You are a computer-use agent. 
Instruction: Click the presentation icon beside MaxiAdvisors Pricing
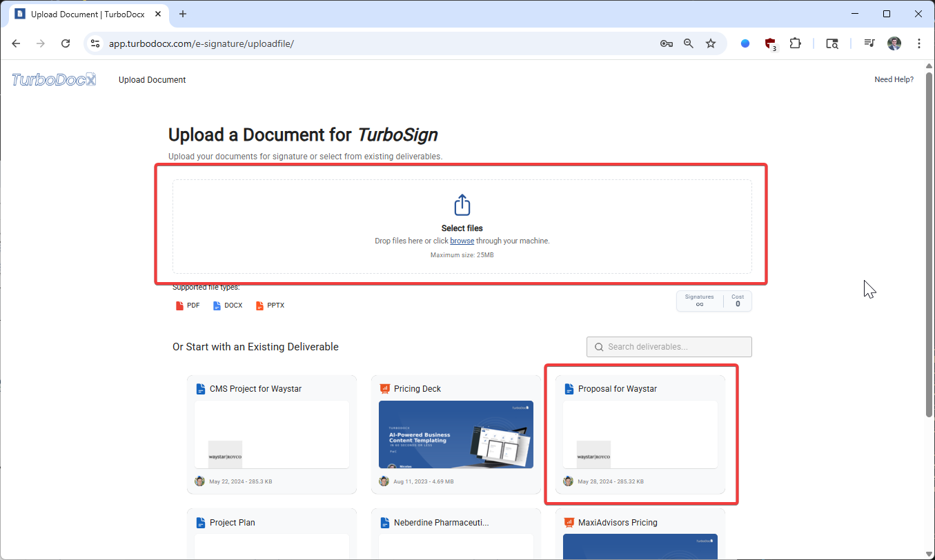(x=569, y=523)
